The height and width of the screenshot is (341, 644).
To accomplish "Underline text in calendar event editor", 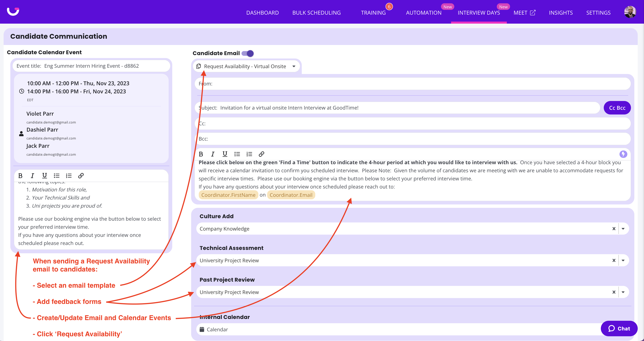I will (x=45, y=176).
